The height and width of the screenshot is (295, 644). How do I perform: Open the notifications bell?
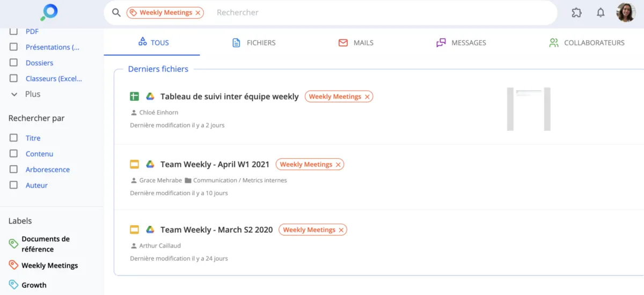pos(601,12)
